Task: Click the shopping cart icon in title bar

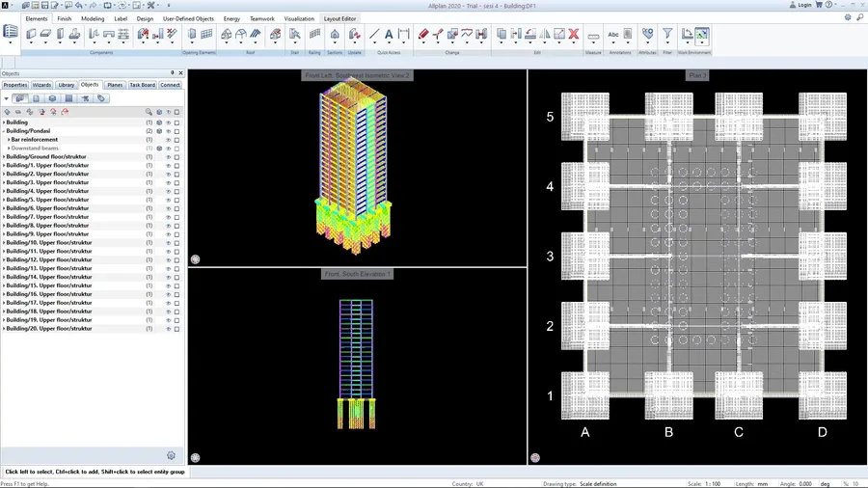Action: click(x=819, y=5)
